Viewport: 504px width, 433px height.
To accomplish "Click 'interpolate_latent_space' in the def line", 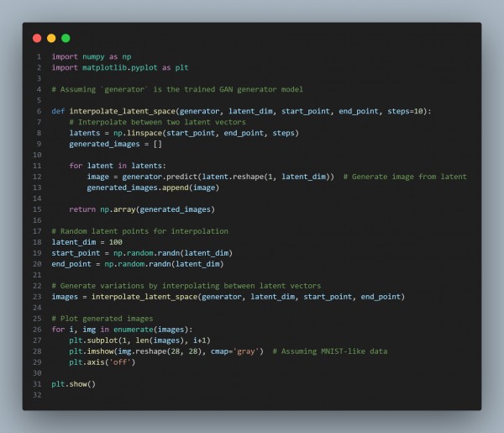I will click(x=123, y=111).
